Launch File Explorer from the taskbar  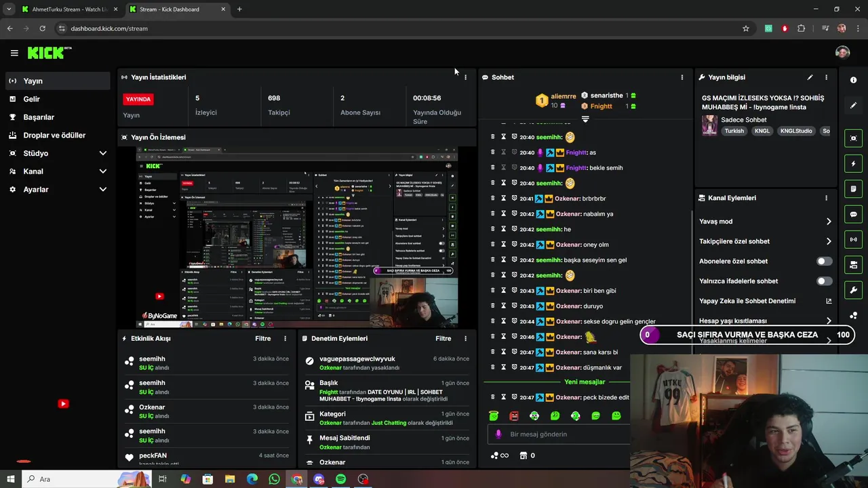pyautogui.click(x=230, y=479)
